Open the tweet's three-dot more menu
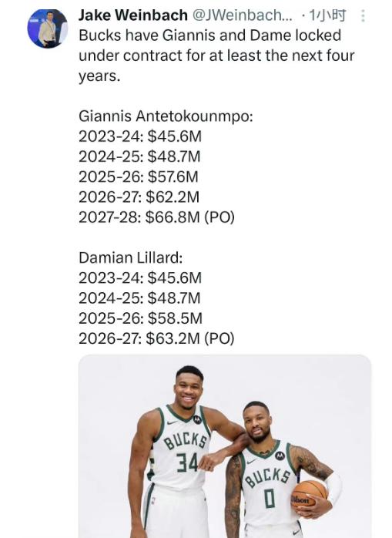Screen dimensions: 392x538 363,15
